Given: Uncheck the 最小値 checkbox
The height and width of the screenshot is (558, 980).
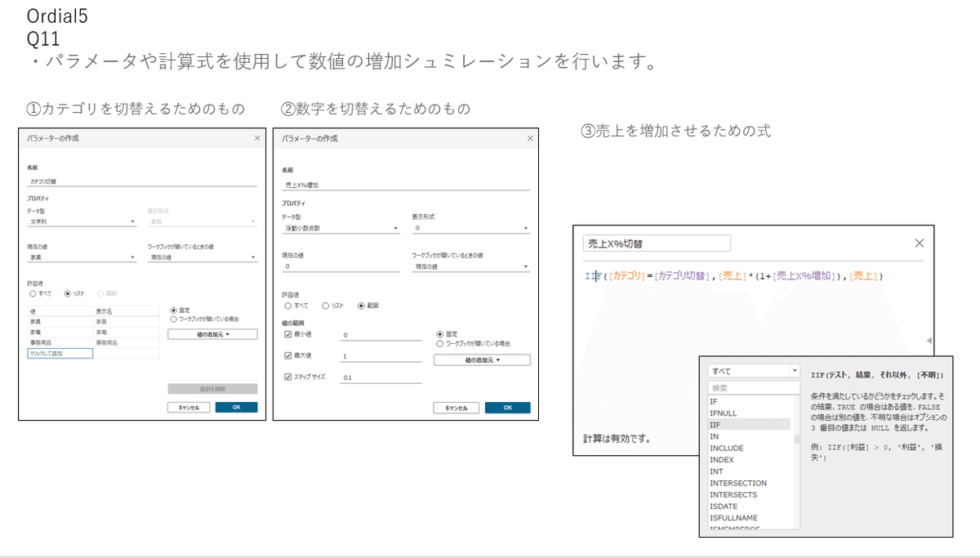Looking at the screenshot, I should pyautogui.click(x=287, y=335).
